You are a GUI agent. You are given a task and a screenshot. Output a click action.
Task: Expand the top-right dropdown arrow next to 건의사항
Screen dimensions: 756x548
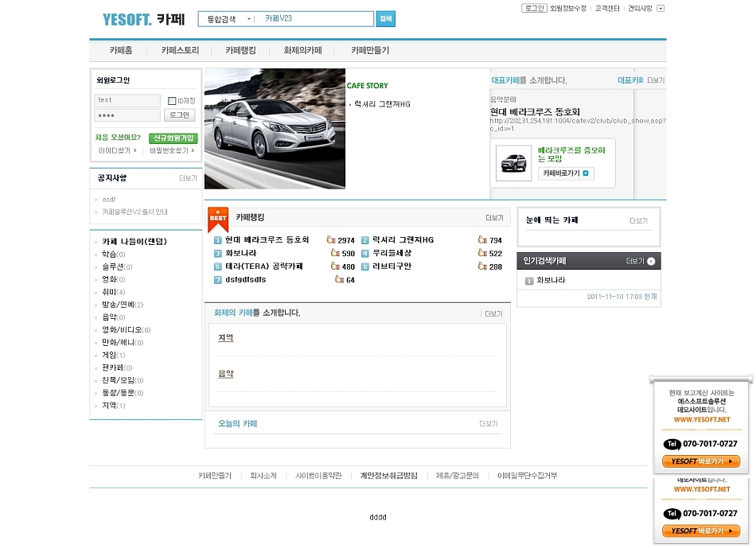[x=661, y=8]
